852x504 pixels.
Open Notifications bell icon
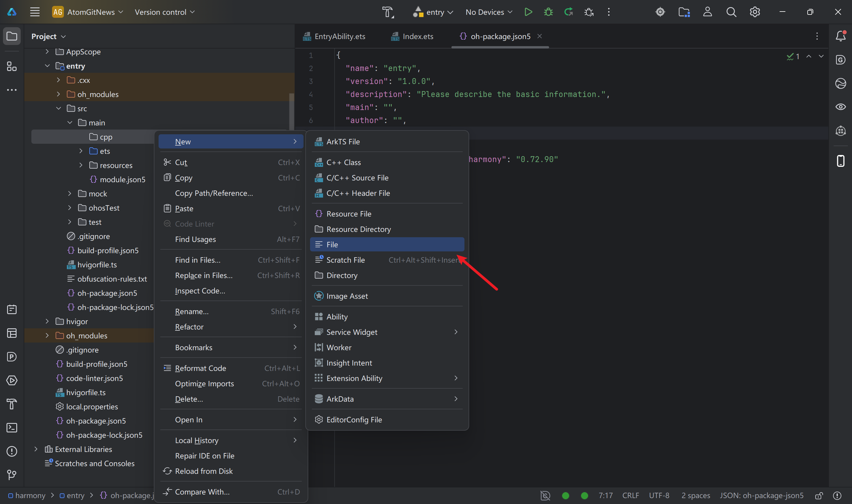coord(840,36)
